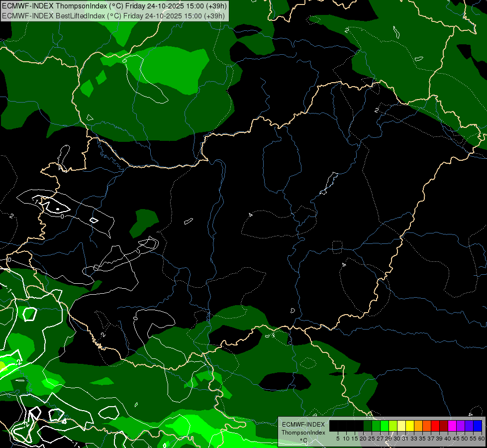Select the bright green 27–29 legend swatch
This screenshot has width=487, height=448.
coord(385,426)
